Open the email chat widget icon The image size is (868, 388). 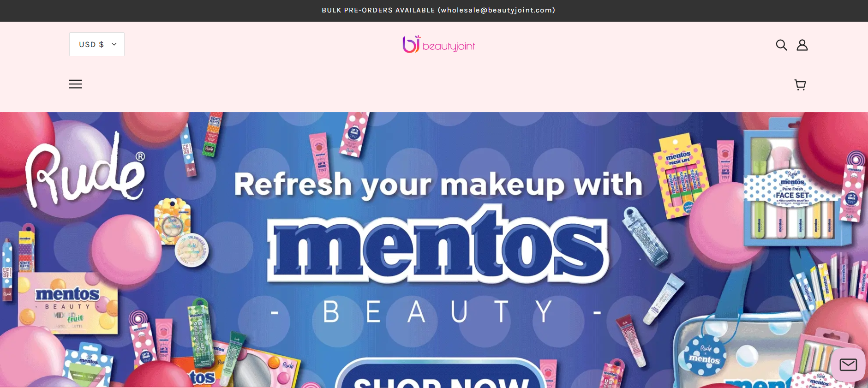coord(848,365)
